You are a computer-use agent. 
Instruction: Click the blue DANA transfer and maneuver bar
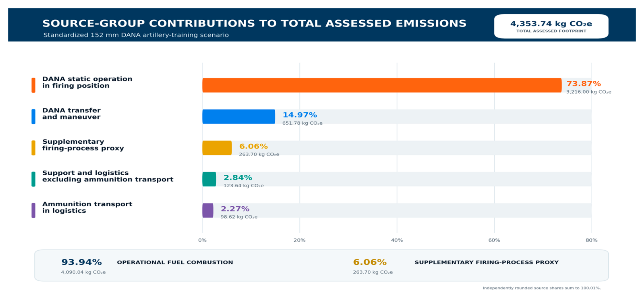point(239,117)
